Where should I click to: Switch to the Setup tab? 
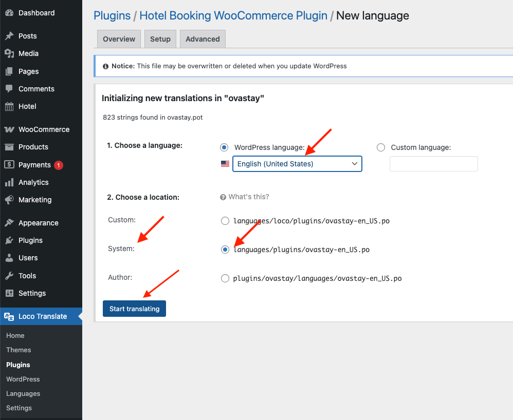tap(160, 39)
